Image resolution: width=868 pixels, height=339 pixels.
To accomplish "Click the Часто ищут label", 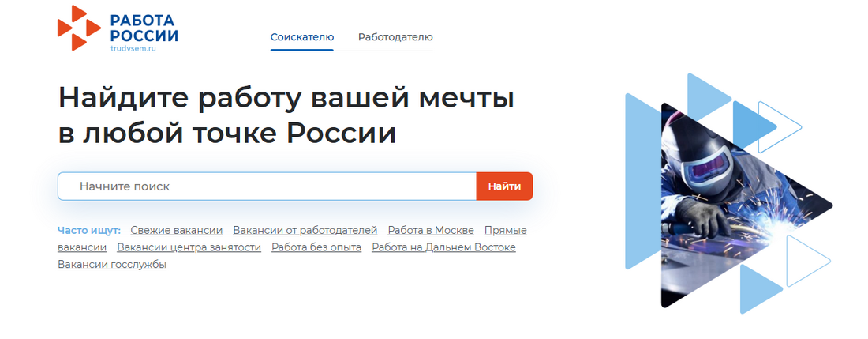I will tap(89, 230).
